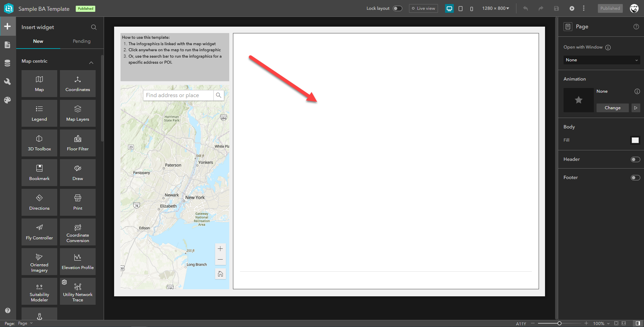Open the Open with Window dropdown
644x327 pixels.
[x=601, y=60]
